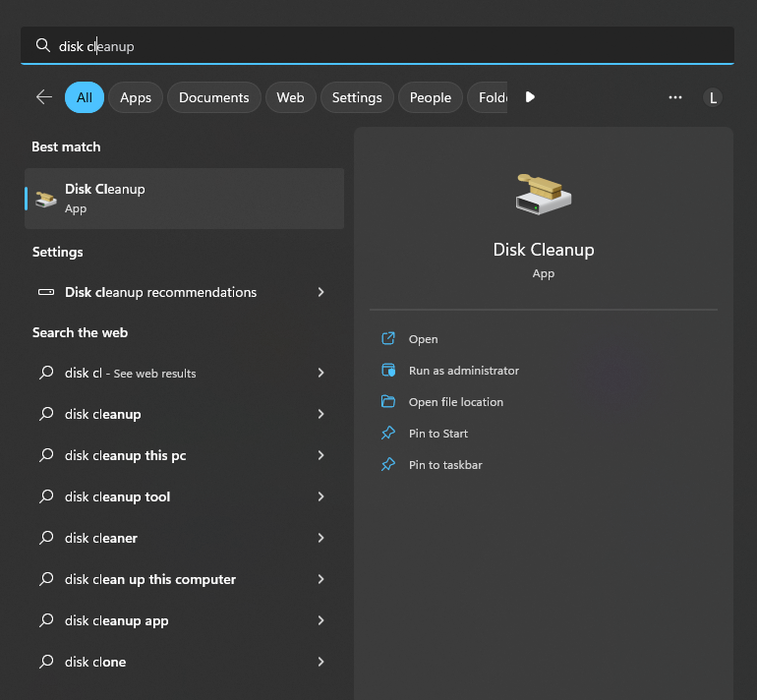Image resolution: width=757 pixels, height=700 pixels.
Task: Expand Disk cleanup recommendations chevron
Action: click(x=321, y=292)
